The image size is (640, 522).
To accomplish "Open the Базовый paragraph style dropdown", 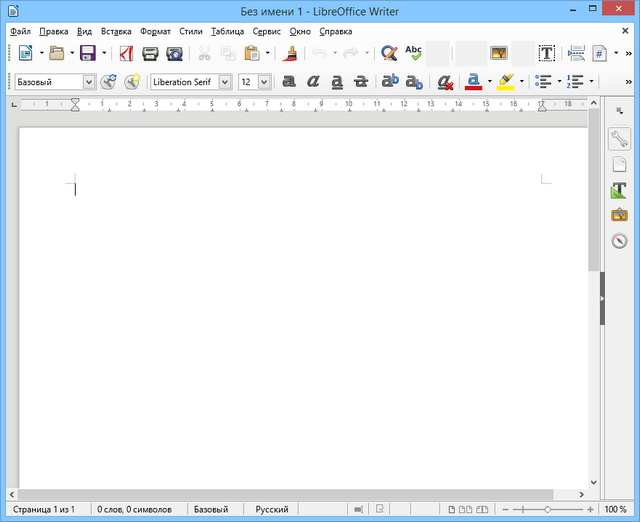I will coord(88,82).
